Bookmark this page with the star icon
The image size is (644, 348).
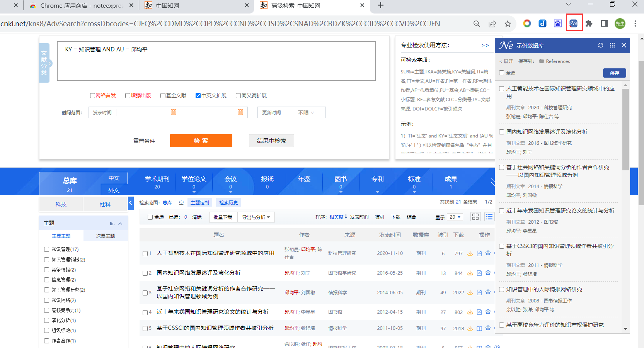tap(508, 24)
